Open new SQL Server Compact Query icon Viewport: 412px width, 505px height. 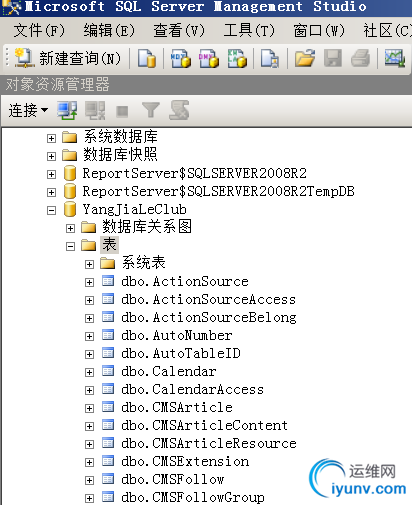coord(270,59)
